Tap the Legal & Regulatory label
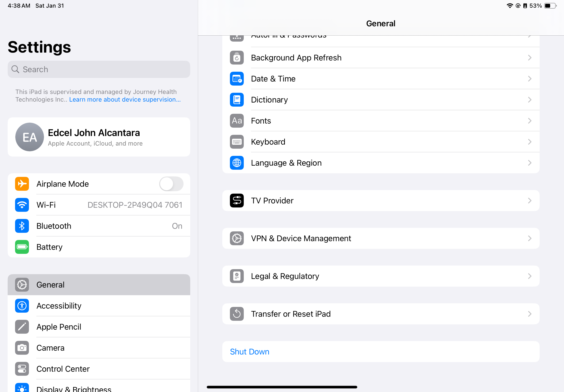This screenshot has width=564, height=392. pyautogui.click(x=285, y=276)
